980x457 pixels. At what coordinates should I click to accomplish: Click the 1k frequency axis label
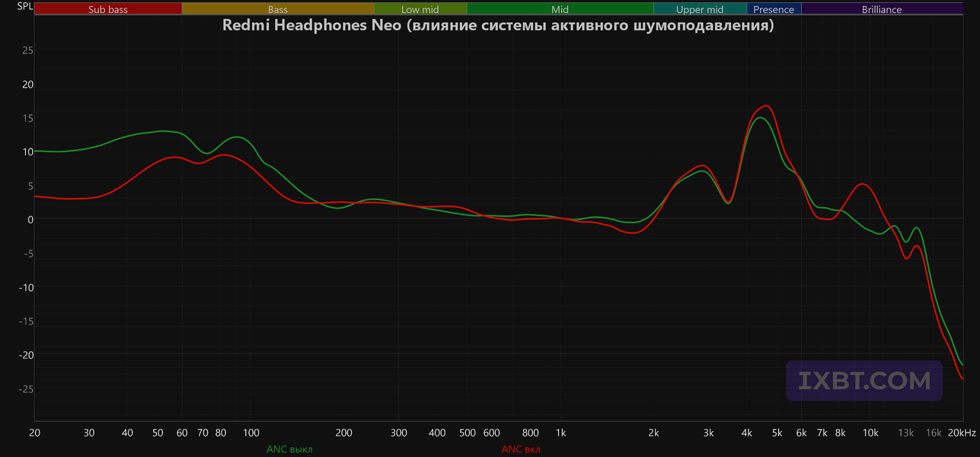(560, 433)
